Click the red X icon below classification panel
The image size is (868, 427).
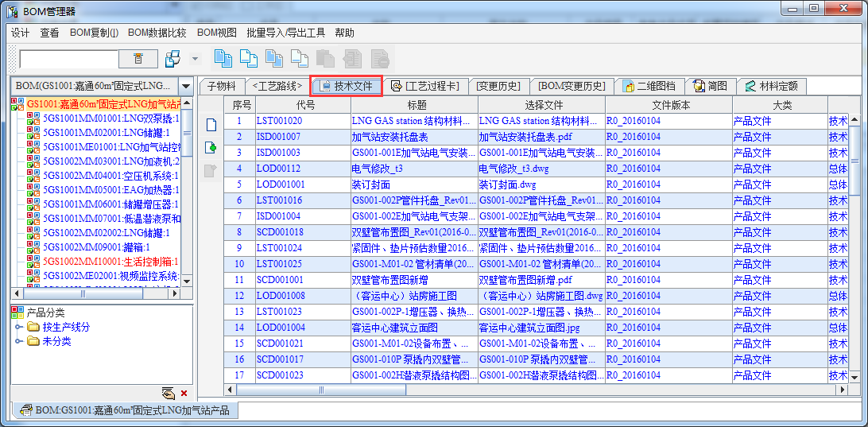click(184, 394)
